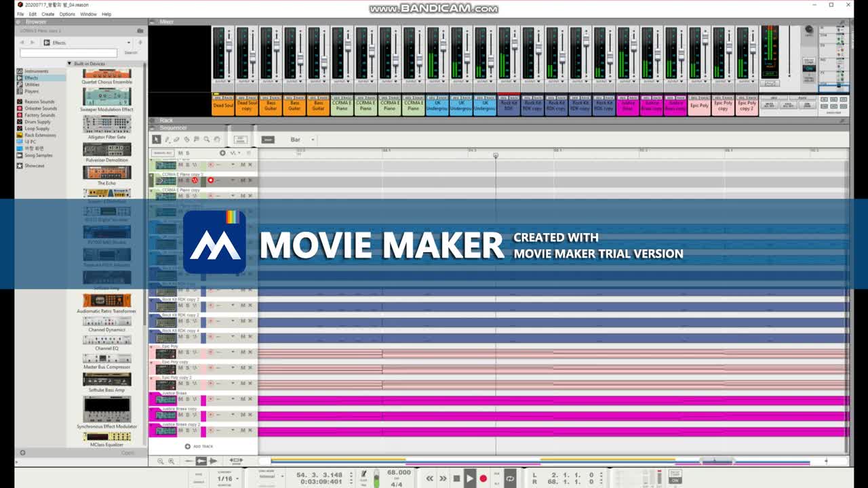
Task: Open the Options menu
Action: click(67, 14)
